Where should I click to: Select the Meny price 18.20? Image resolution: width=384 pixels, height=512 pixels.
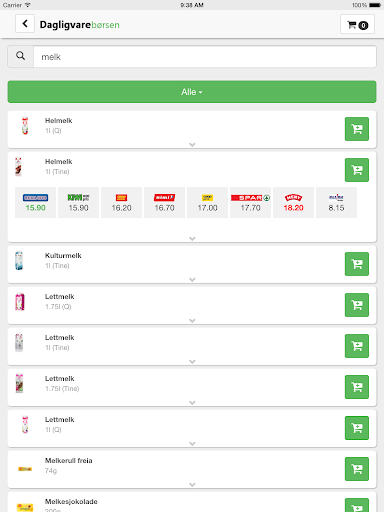[x=293, y=203]
